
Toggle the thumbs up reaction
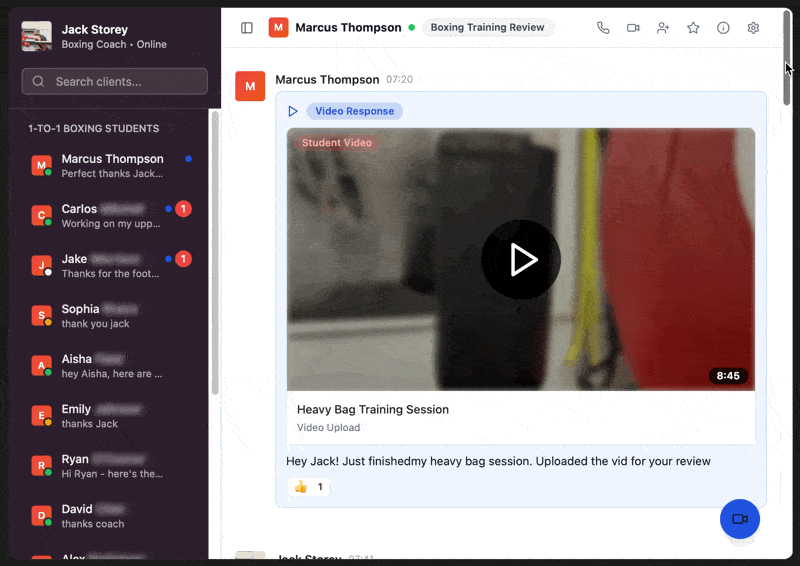[308, 487]
